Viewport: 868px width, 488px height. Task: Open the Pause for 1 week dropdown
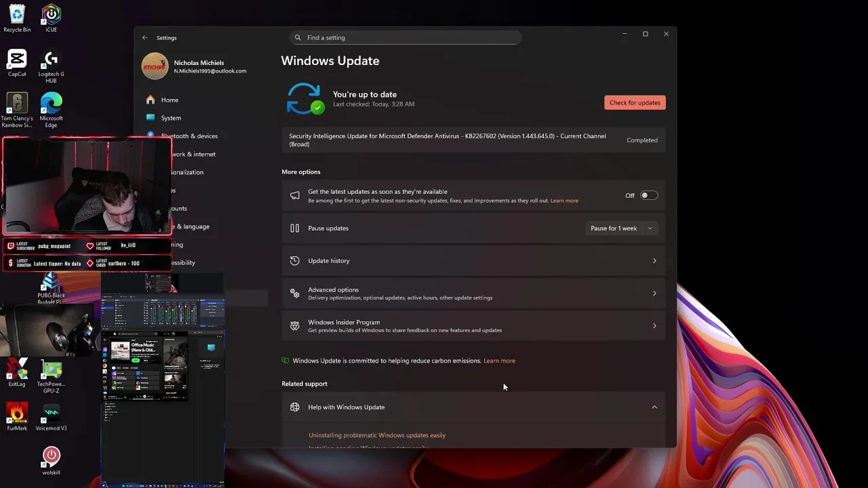(x=621, y=228)
